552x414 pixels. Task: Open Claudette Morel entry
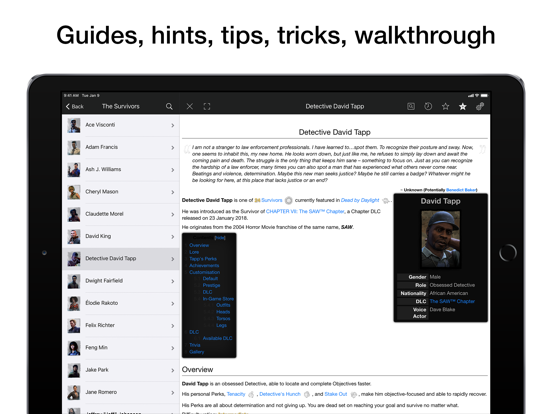click(121, 214)
